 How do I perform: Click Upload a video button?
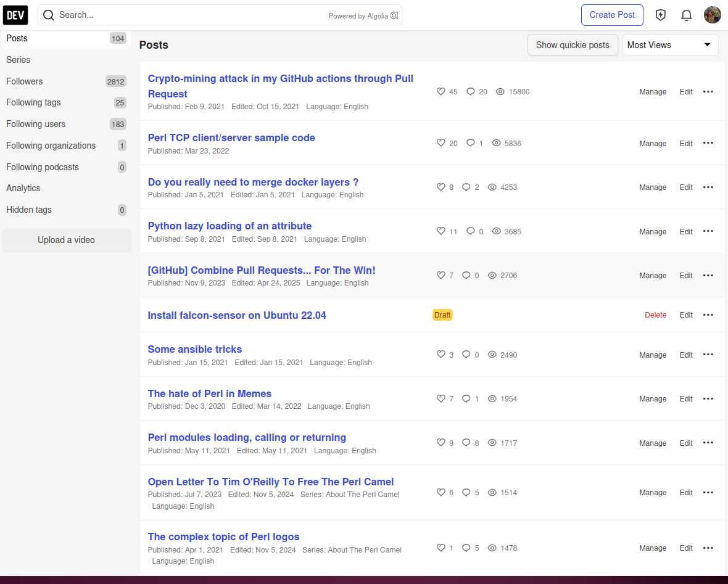[x=66, y=240]
